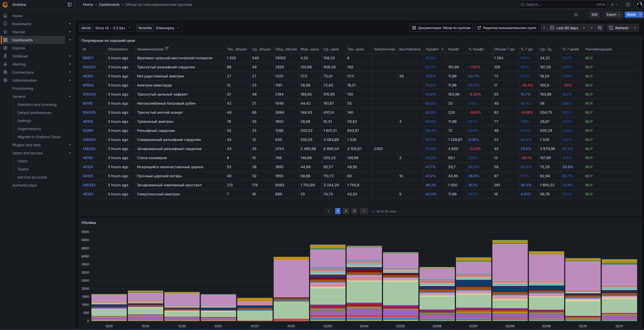Click the Edit dashboard button
The width and height of the screenshot is (644, 330).
click(594, 15)
